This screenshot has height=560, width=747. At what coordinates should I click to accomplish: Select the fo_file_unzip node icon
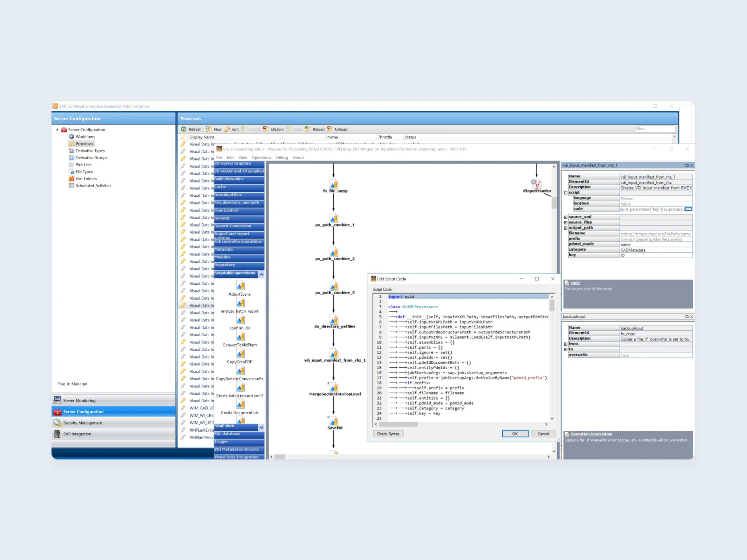pos(334,184)
